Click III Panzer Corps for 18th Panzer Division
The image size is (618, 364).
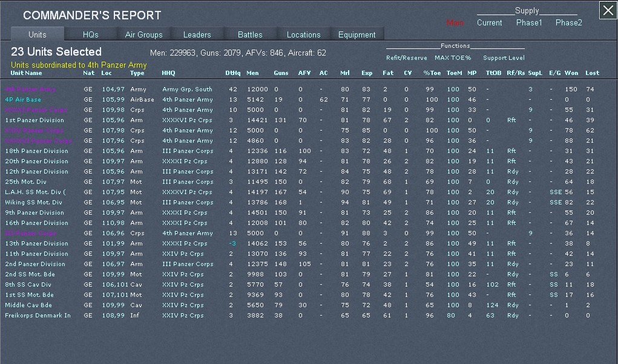click(188, 151)
